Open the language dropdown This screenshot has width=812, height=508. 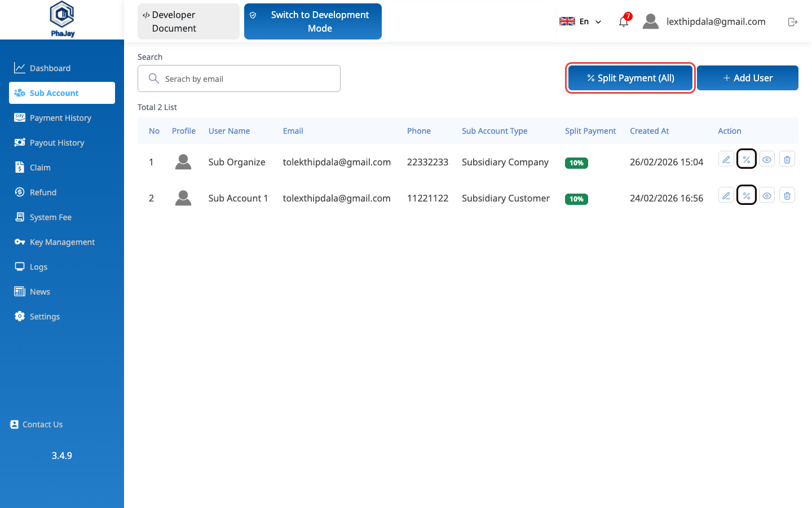tap(580, 21)
